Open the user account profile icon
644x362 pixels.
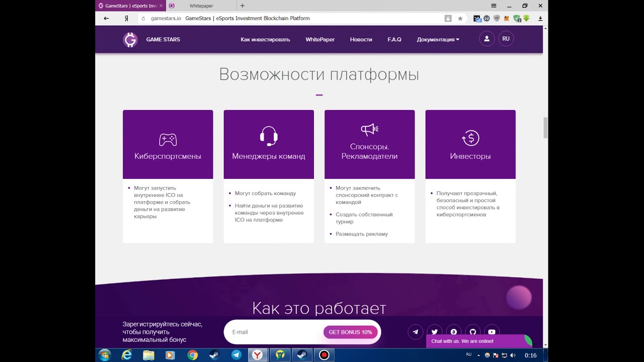pos(487,39)
